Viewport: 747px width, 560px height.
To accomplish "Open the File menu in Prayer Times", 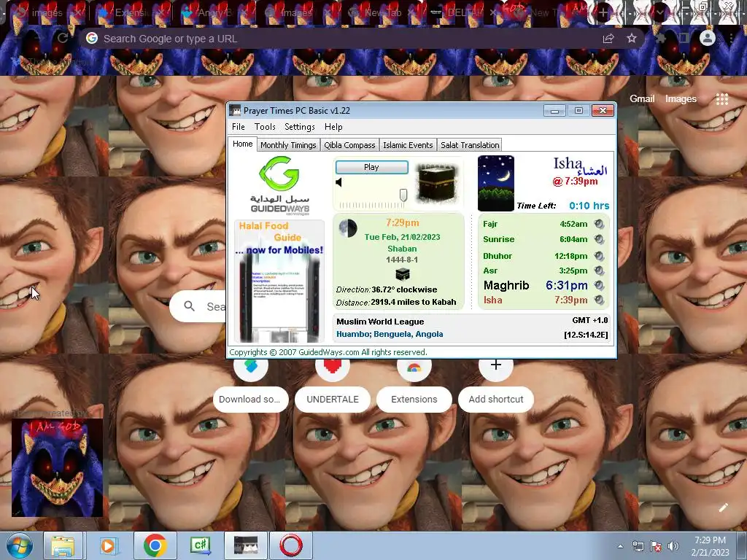I will [239, 127].
